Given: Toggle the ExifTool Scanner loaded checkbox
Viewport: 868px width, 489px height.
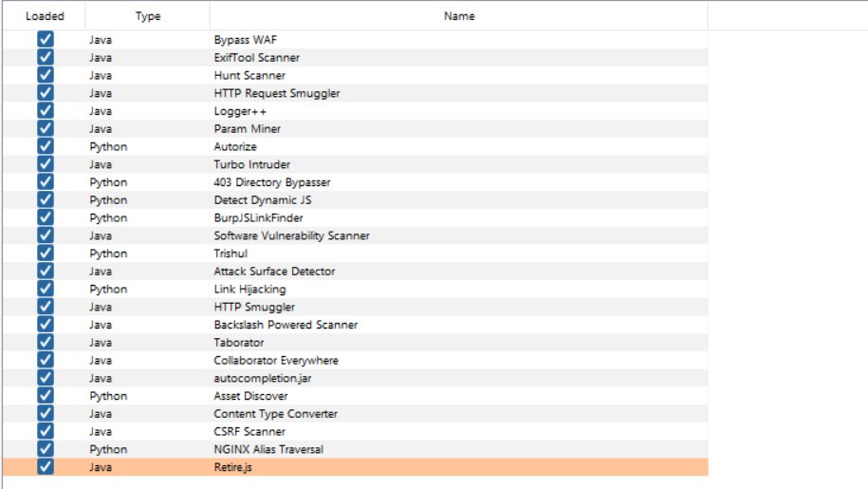Looking at the screenshot, I should coord(46,57).
